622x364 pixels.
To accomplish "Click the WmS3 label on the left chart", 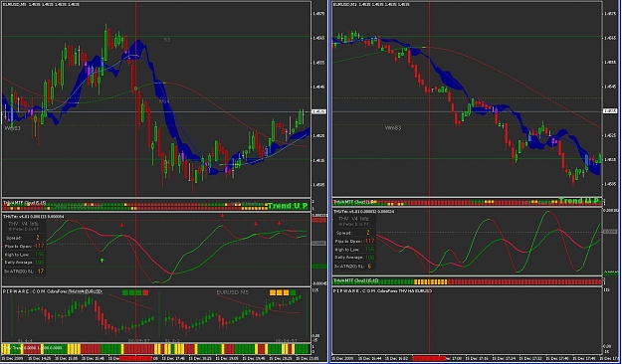I will 12,128.
